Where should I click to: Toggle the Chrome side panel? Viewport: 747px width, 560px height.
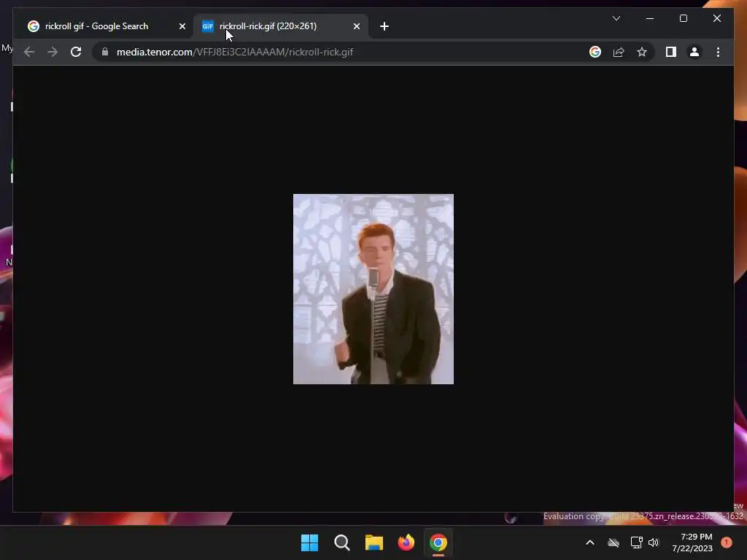(671, 52)
